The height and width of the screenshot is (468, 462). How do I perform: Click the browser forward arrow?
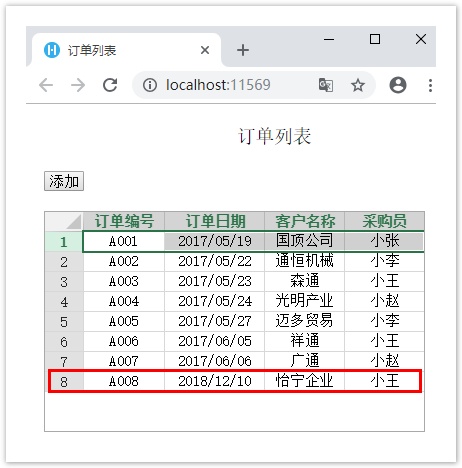pos(78,85)
